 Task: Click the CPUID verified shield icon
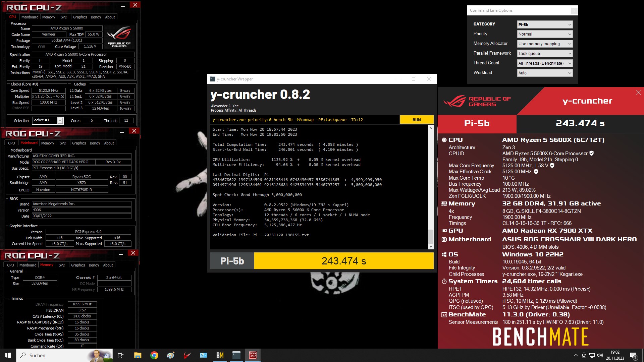pyautogui.click(x=592, y=153)
